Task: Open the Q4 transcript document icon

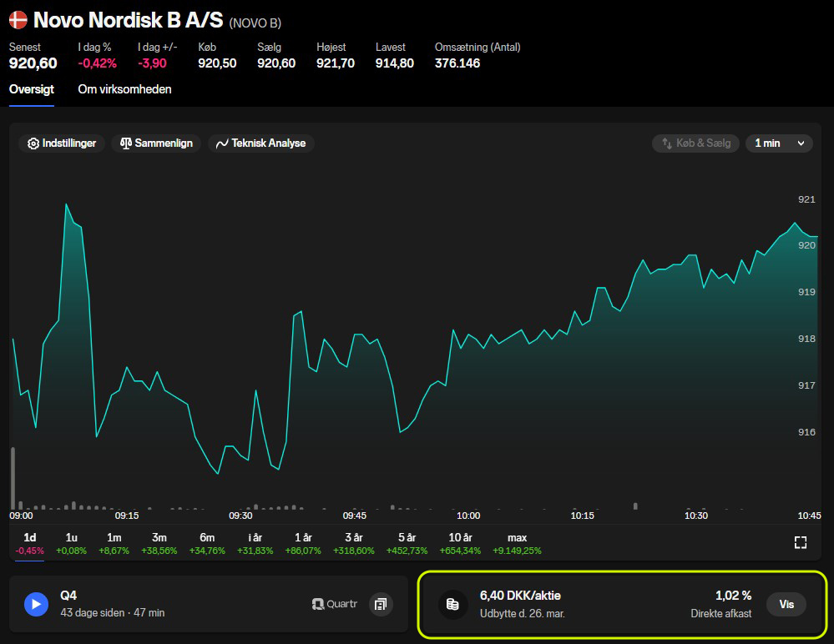Action: (x=381, y=604)
